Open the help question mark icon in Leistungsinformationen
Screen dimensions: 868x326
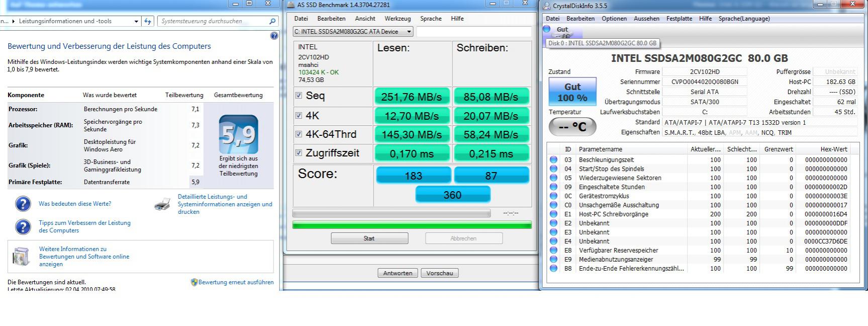tap(274, 36)
